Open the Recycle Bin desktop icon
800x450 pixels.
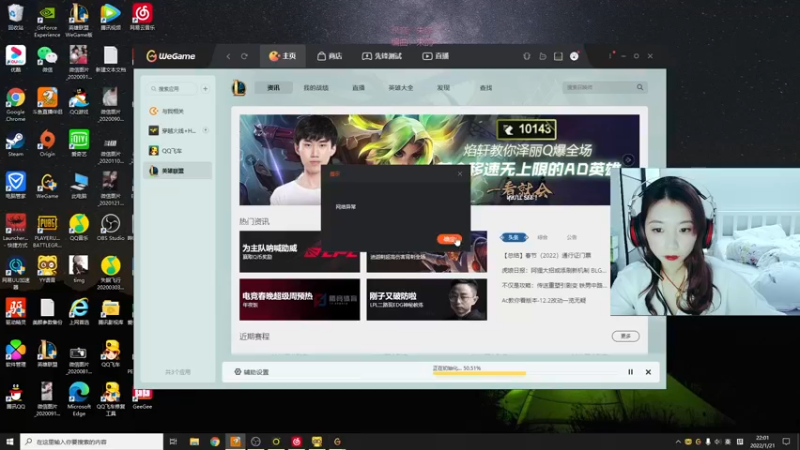click(15, 17)
